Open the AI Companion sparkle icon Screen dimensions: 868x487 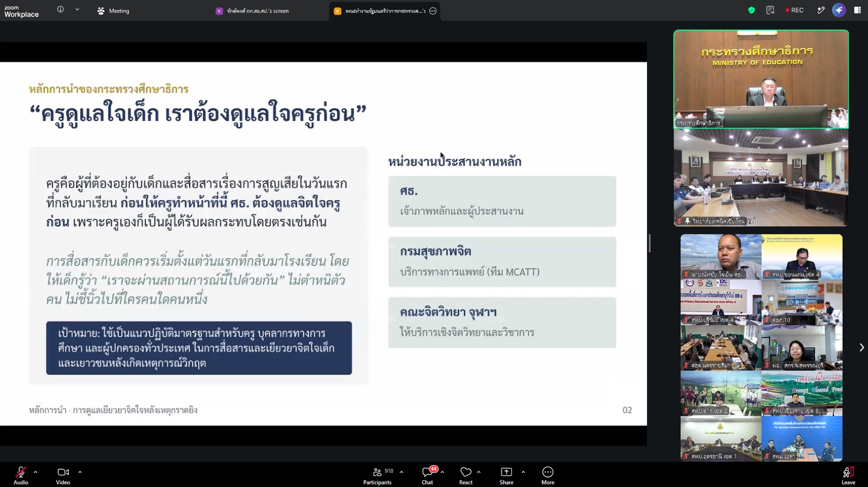839,10
